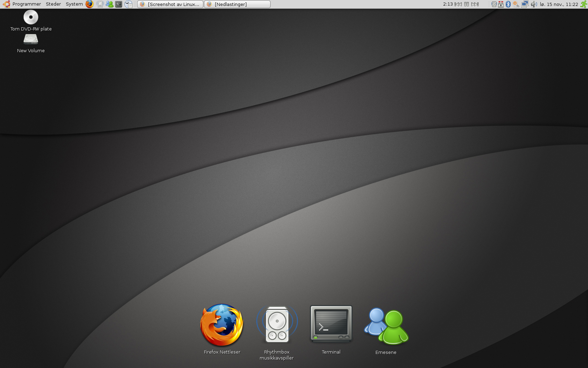The width and height of the screenshot is (588, 368).
Task: Click the 'Firefox Nettleser' label
Action: 222,352
